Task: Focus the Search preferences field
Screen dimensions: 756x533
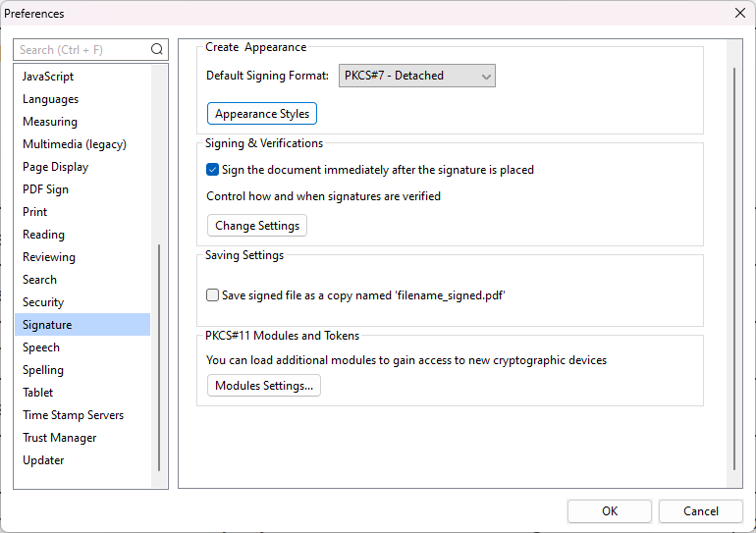Action: click(x=81, y=50)
